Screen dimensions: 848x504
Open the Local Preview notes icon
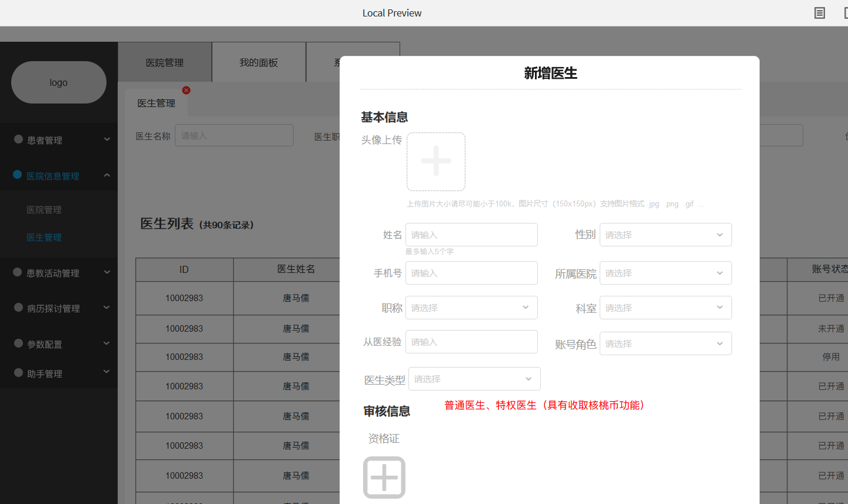click(819, 13)
